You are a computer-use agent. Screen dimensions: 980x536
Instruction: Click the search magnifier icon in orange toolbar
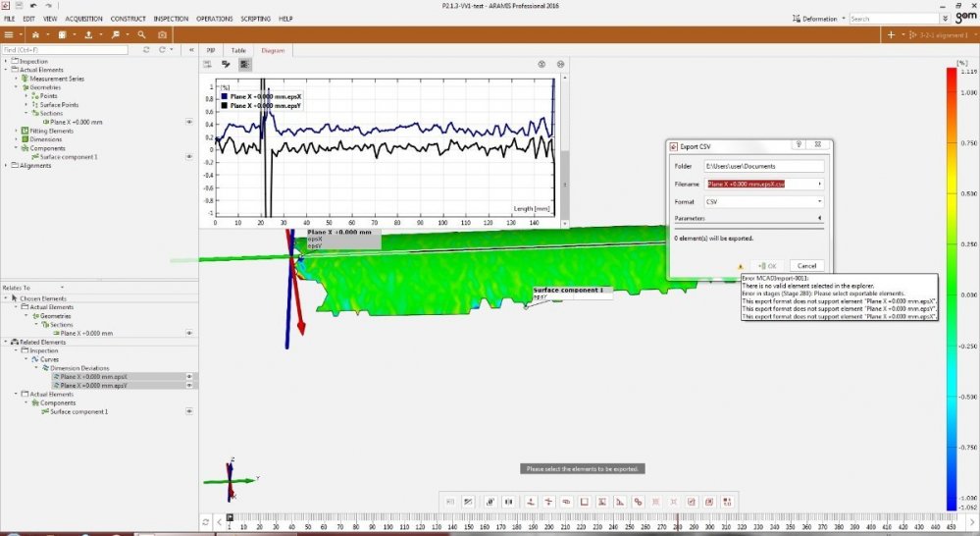[x=141, y=34]
